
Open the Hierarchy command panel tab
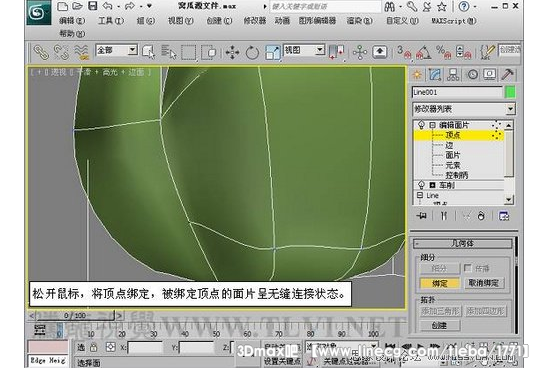[x=453, y=74]
